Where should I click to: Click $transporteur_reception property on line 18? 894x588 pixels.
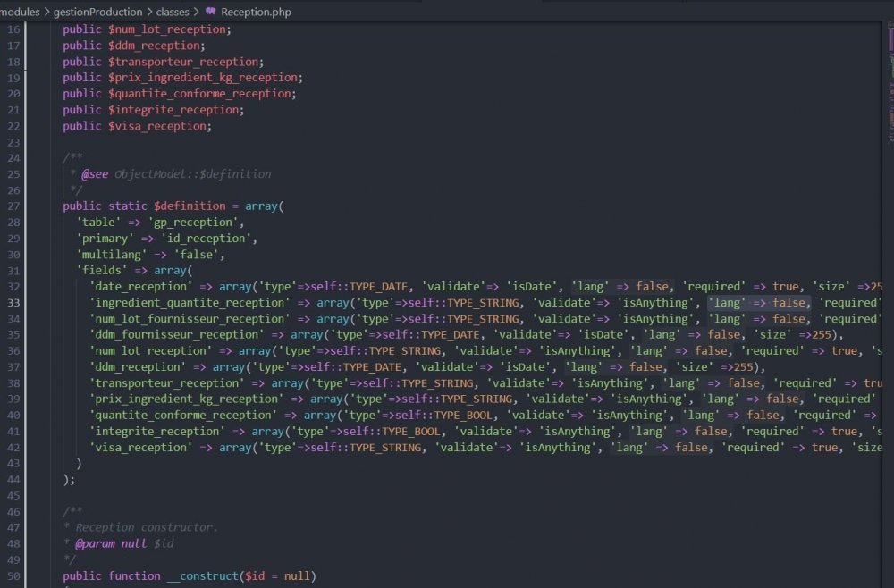[x=184, y=62]
